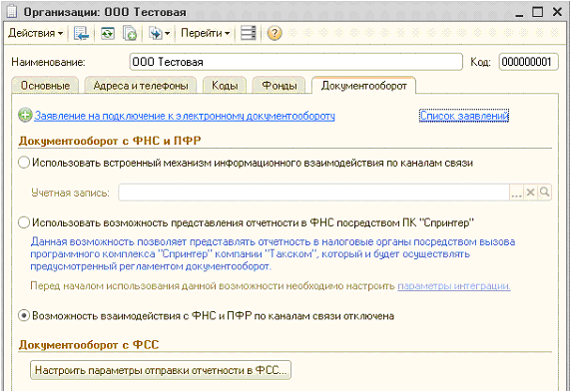Click the Документооборот с ФСС heading
Screen dimensions: 570x392
click(89, 345)
